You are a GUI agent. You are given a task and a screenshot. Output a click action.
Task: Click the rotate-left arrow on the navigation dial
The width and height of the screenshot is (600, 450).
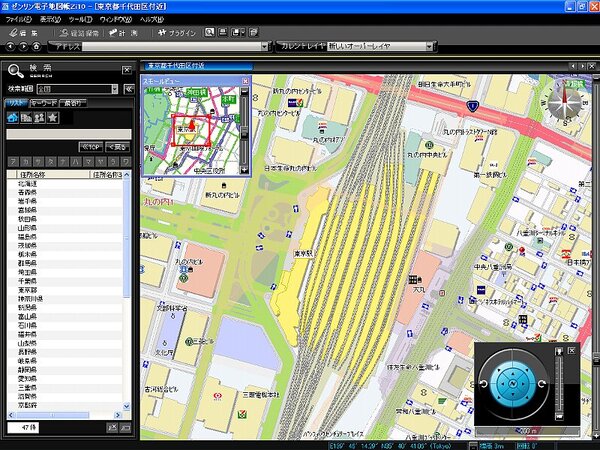point(485,385)
